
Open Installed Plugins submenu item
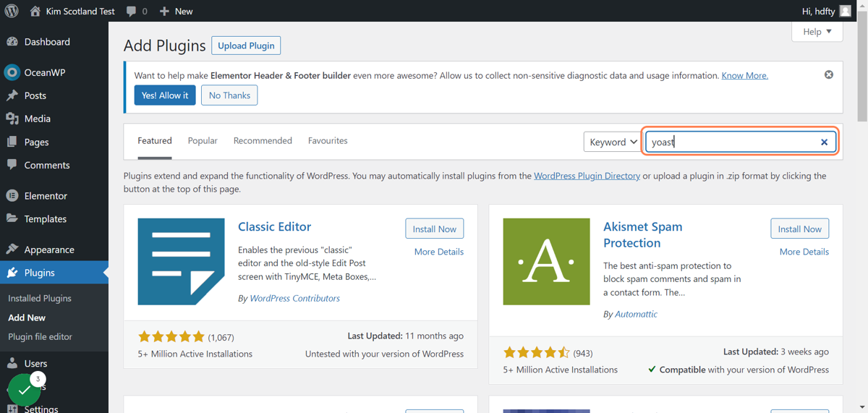[40, 298]
